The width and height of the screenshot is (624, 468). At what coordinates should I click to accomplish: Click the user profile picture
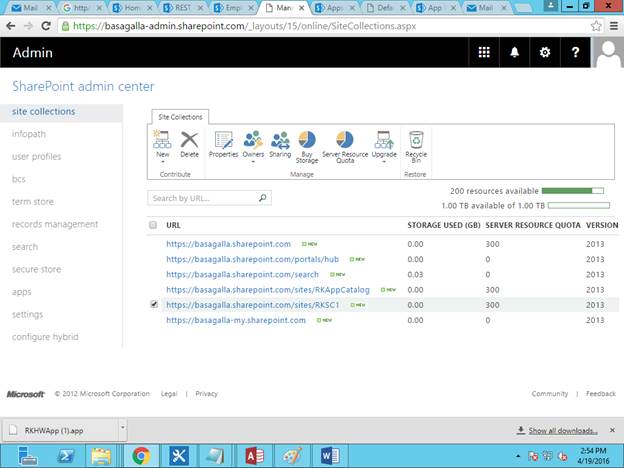coord(608,52)
